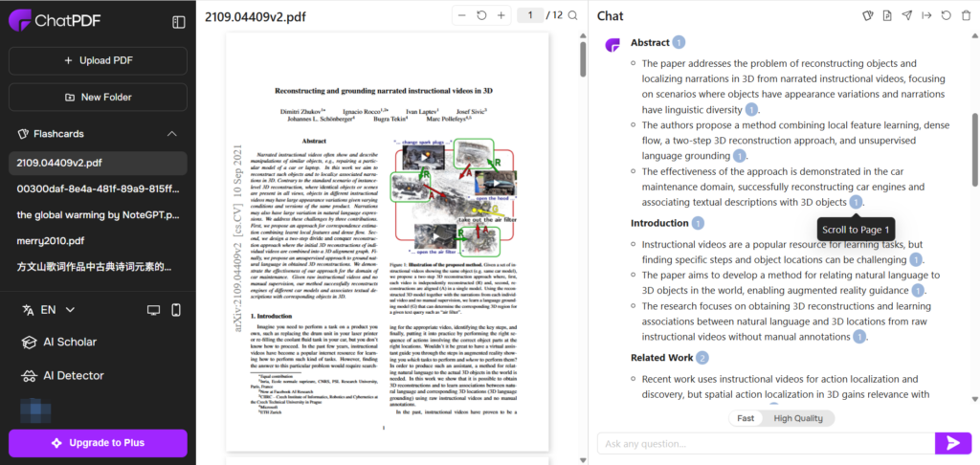Zoom out the PDF with minus icon
Viewport: 980px width, 465px height.
462,15
